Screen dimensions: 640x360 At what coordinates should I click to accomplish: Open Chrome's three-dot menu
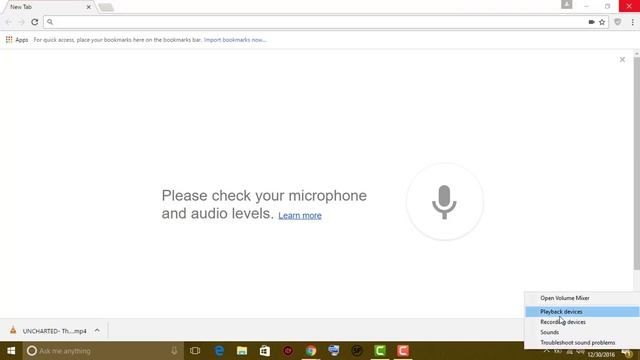(x=632, y=22)
